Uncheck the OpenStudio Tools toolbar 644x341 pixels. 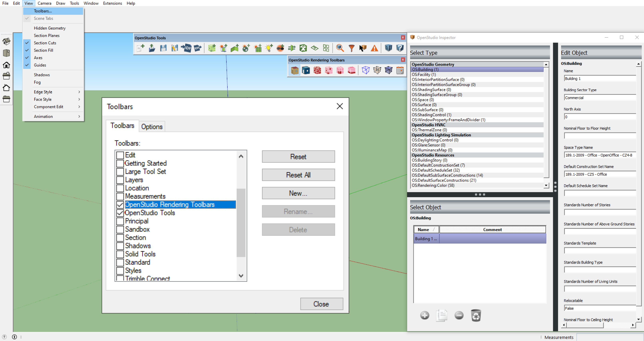point(120,213)
